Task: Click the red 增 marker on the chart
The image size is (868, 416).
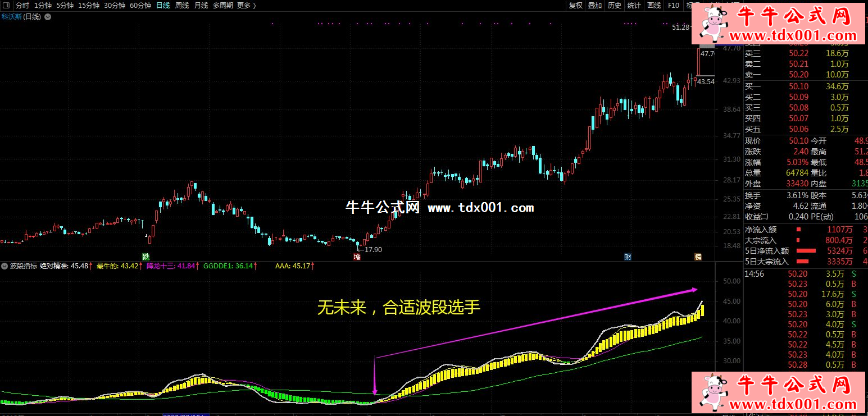Action: [x=357, y=257]
